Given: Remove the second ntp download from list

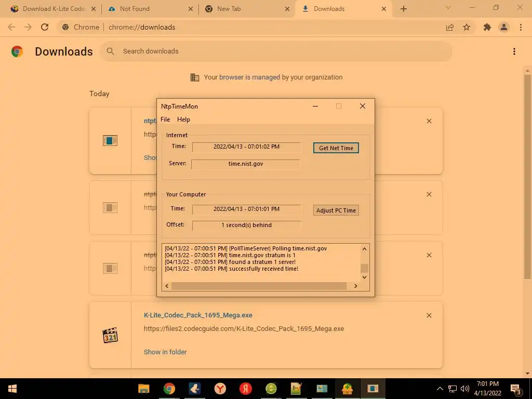Looking at the screenshot, I should (x=429, y=194).
